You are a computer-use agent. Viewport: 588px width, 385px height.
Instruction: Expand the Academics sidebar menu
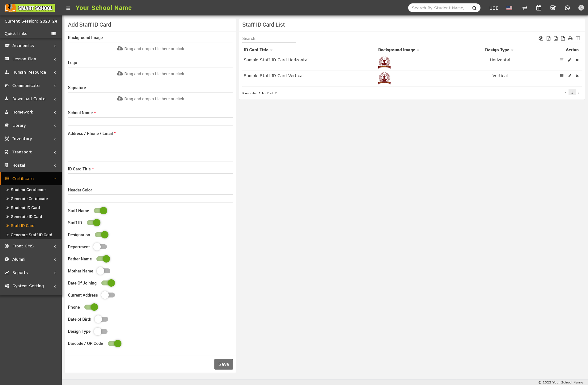coord(31,45)
